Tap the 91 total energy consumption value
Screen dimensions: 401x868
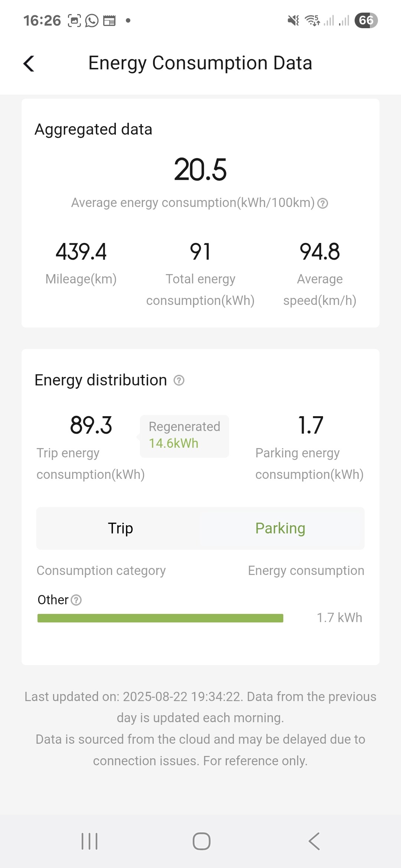[200, 251]
